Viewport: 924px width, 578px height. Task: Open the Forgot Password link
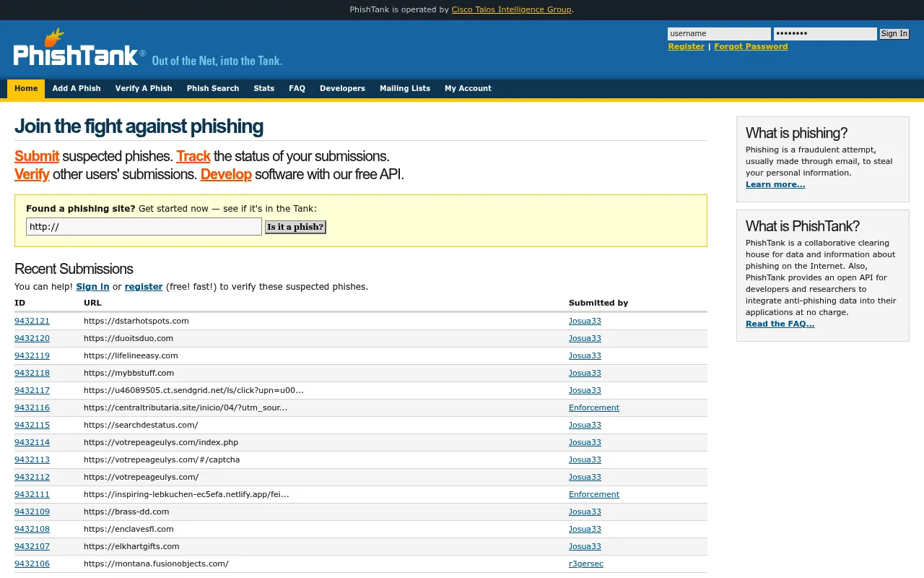(751, 46)
